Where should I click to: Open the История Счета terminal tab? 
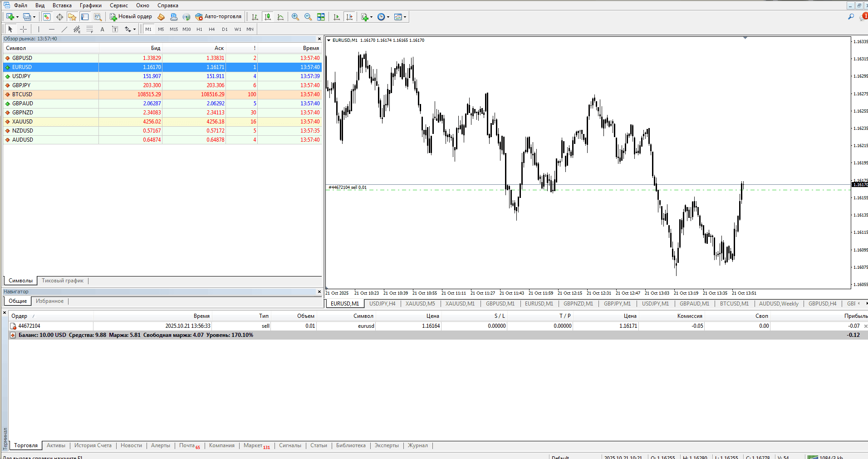93,445
